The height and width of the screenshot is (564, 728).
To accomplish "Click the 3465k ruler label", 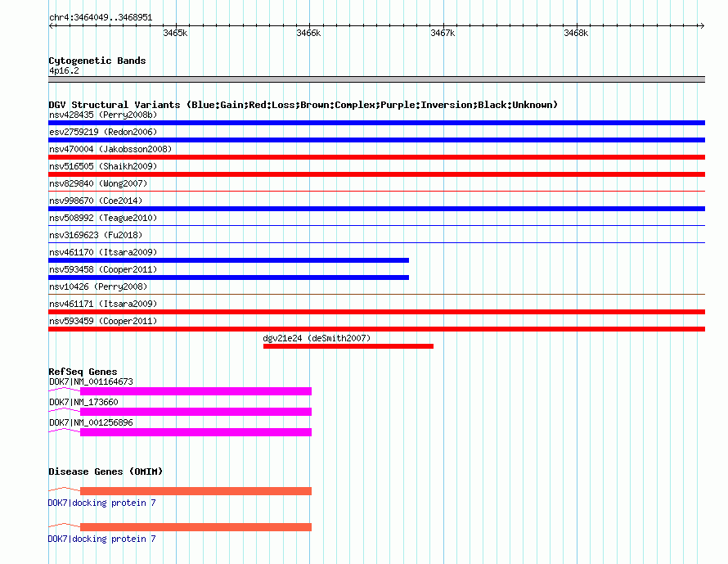I will pos(175,33).
